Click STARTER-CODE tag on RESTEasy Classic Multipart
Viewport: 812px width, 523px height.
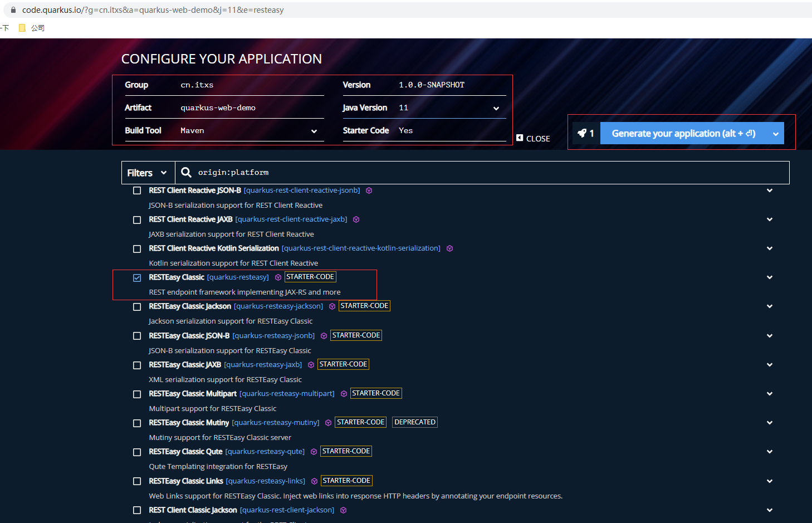(x=376, y=393)
